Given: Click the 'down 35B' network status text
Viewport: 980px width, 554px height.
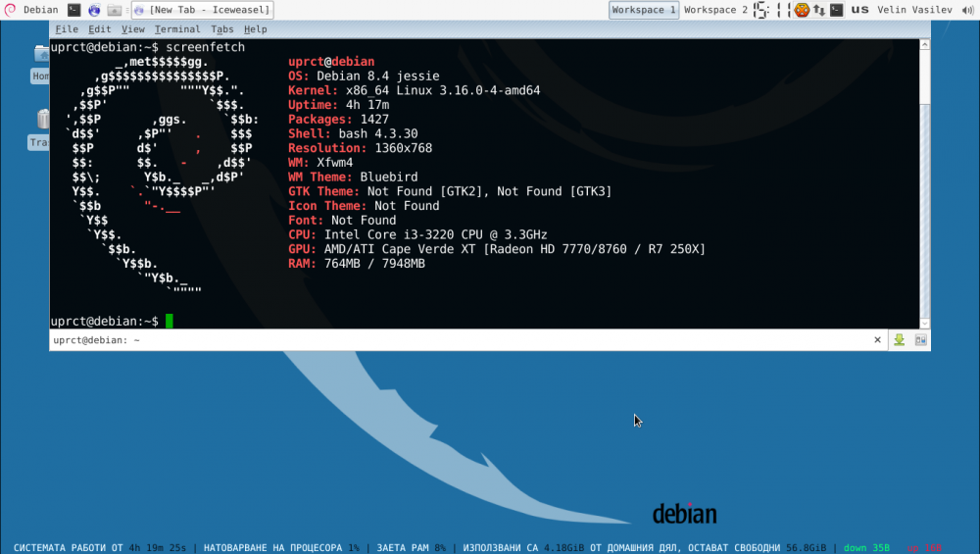Looking at the screenshot, I should (866, 548).
